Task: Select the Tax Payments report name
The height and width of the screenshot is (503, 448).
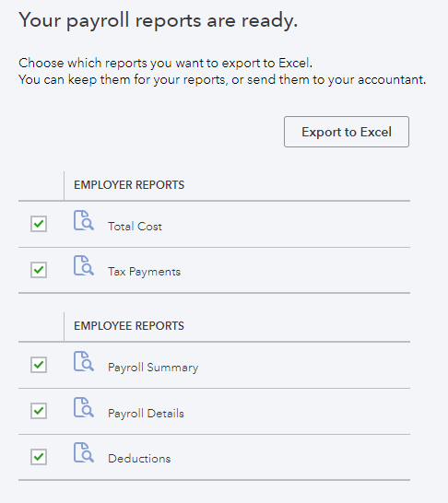Action: [x=144, y=272]
